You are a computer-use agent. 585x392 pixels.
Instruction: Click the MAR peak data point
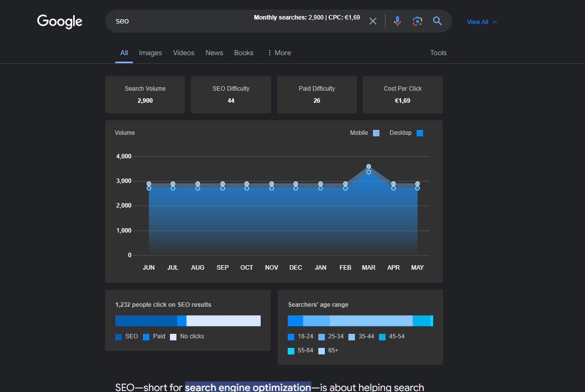[x=368, y=166]
